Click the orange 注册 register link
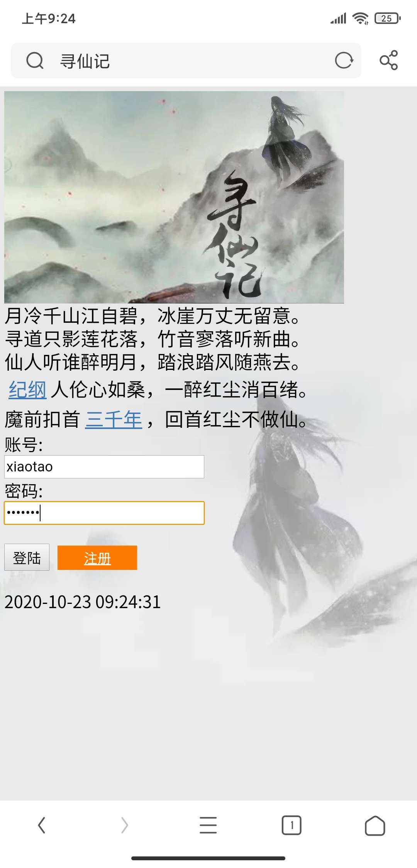The image size is (417, 868). click(x=97, y=558)
